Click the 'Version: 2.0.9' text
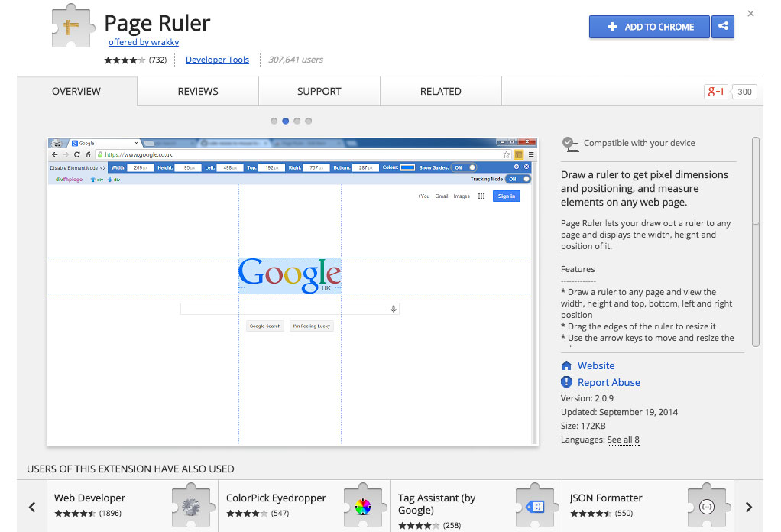 click(x=587, y=398)
